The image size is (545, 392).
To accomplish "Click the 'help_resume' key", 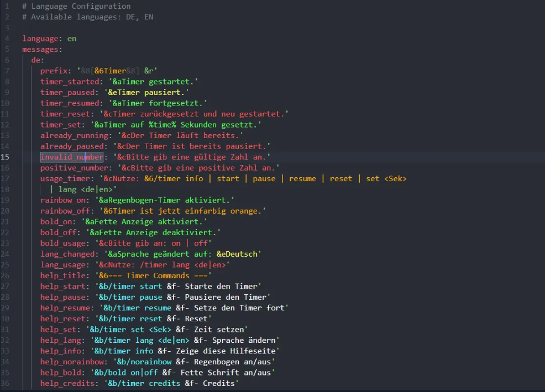I will point(65,308).
